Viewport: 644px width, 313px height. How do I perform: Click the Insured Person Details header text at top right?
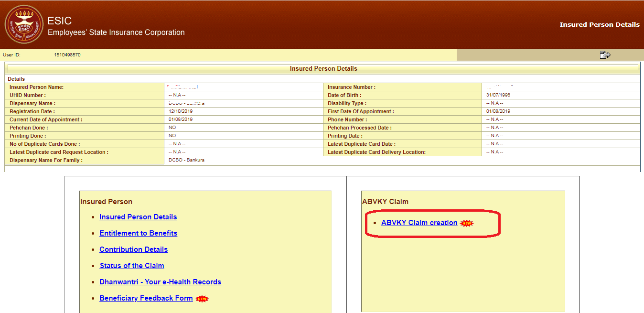click(600, 25)
